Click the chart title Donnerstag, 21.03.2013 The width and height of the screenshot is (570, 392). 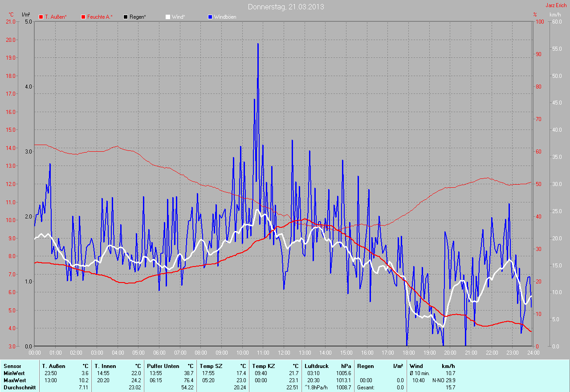click(x=286, y=7)
